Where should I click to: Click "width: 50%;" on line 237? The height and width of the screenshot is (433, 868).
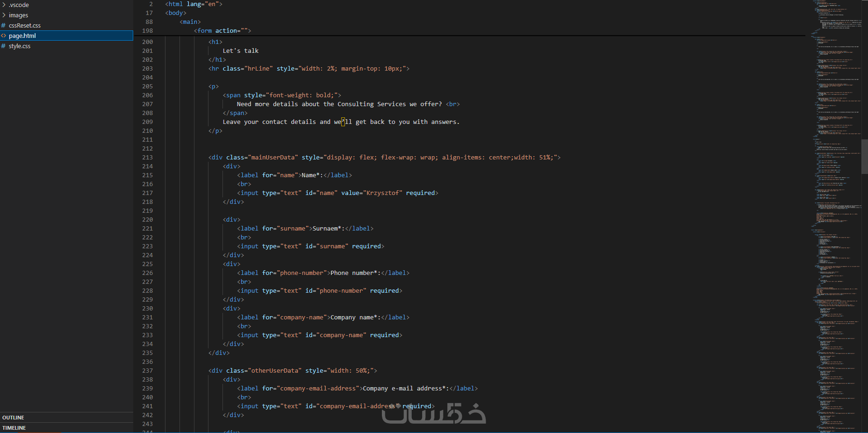coord(350,371)
